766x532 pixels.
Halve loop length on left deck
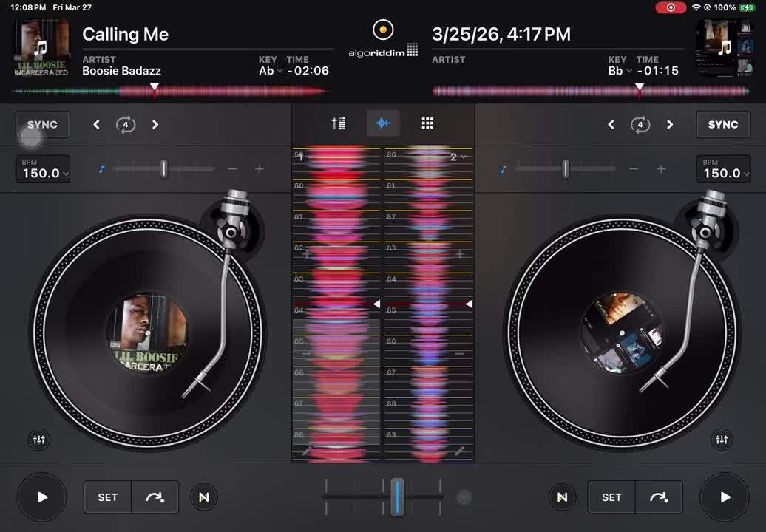click(x=96, y=124)
